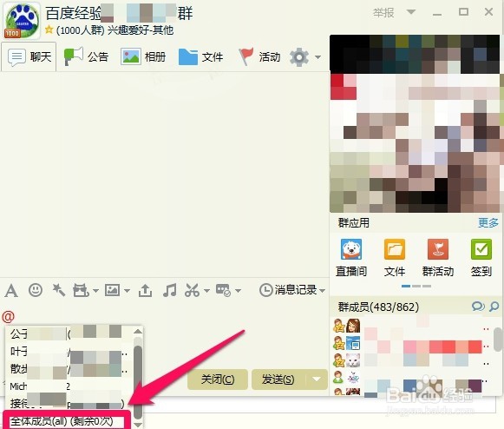Screen dimensions: 504x429
Task: Click the member chat bubble icon
Action: (x=478, y=307)
